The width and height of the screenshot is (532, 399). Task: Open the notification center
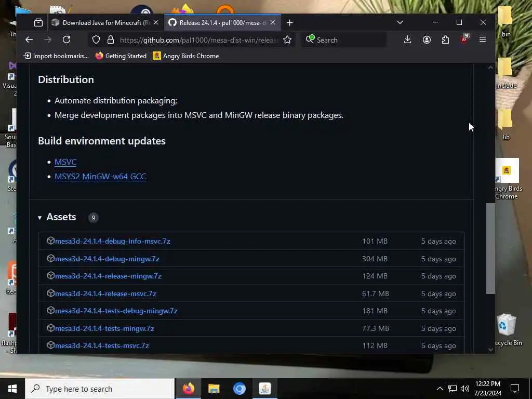(515, 389)
